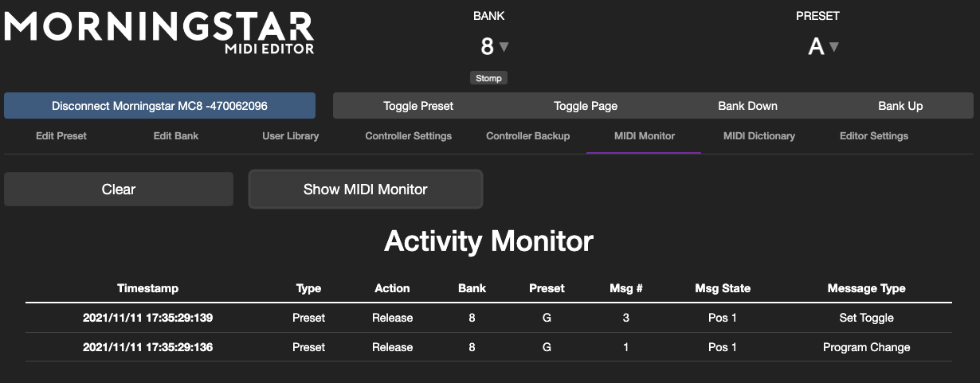This screenshot has width=980, height=383.
Task: Open the MIDI Dictionary tab
Action: pos(759,136)
